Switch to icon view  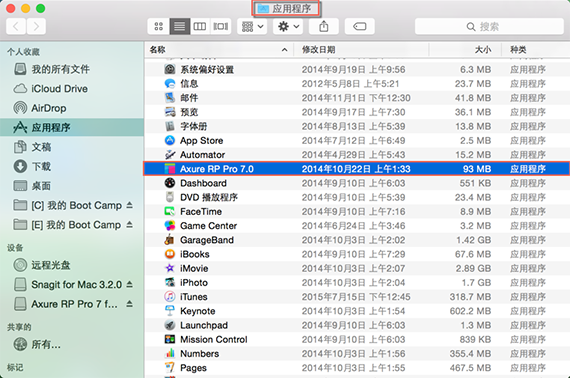coord(158,27)
